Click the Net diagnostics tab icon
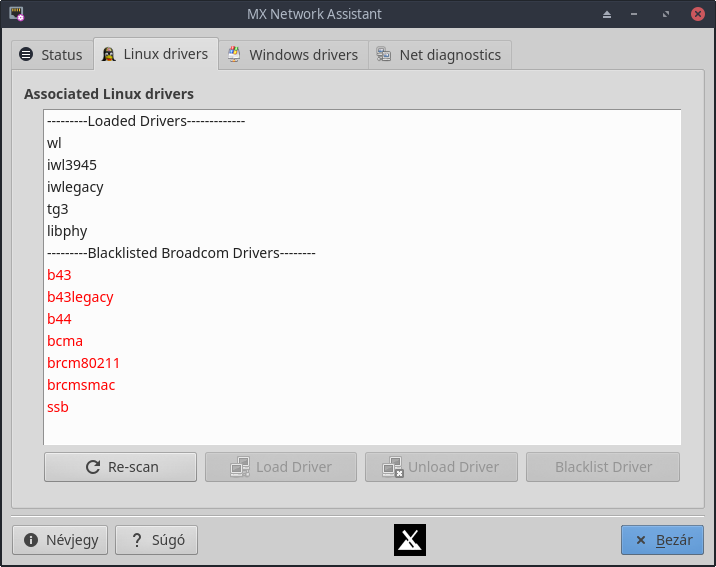 coord(384,54)
